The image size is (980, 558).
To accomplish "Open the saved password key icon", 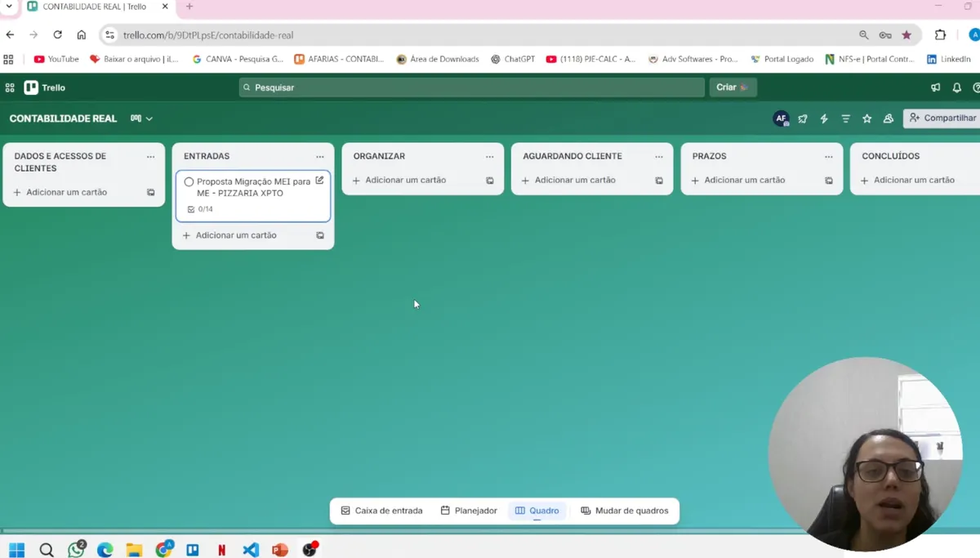I will tap(885, 35).
